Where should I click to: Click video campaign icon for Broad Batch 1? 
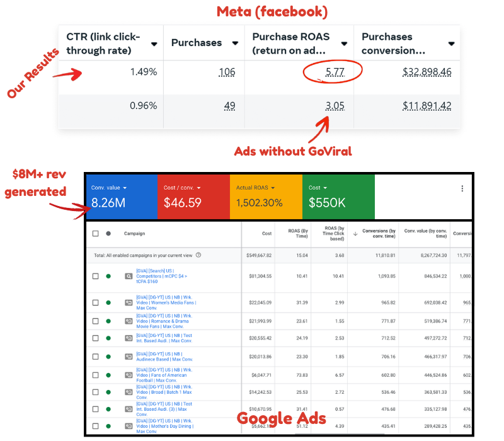pyautogui.click(x=129, y=392)
